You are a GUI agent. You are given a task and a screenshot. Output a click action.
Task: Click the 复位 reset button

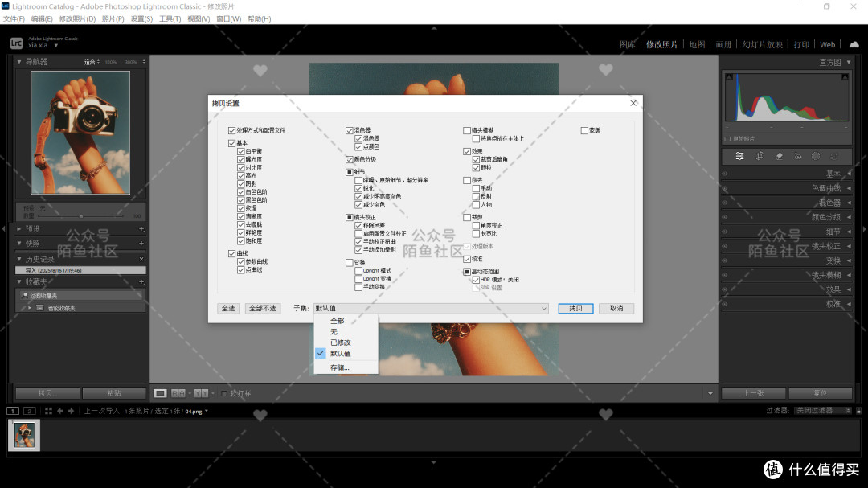pyautogui.click(x=821, y=392)
